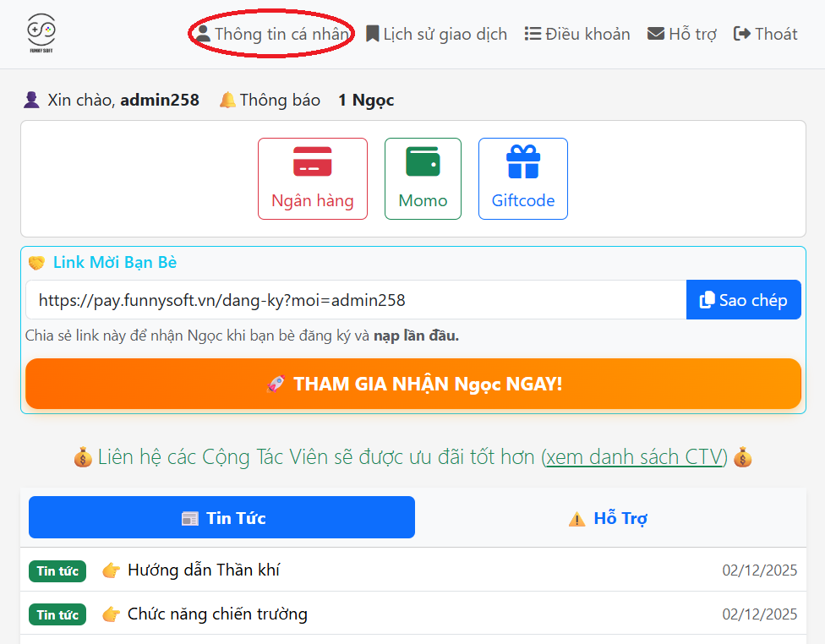The height and width of the screenshot is (644, 825).
Task: Click the Thông báo bell icon
Action: coord(227,101)
